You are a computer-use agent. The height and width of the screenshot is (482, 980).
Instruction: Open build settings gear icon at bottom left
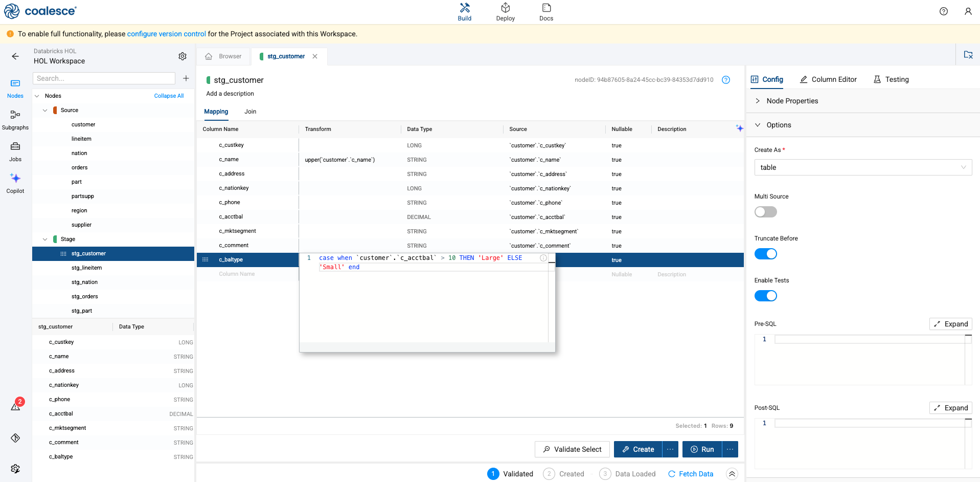pos(15,469)
